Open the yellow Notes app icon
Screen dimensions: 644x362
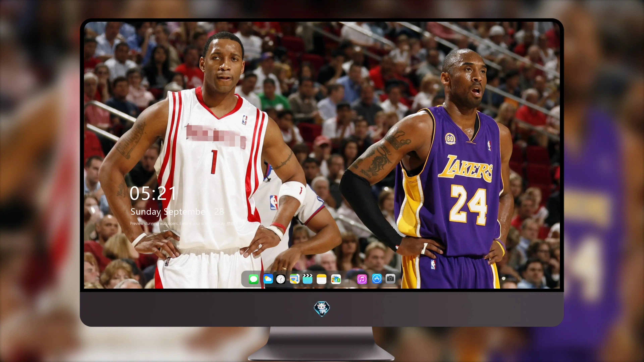click(x=321, y=279)
